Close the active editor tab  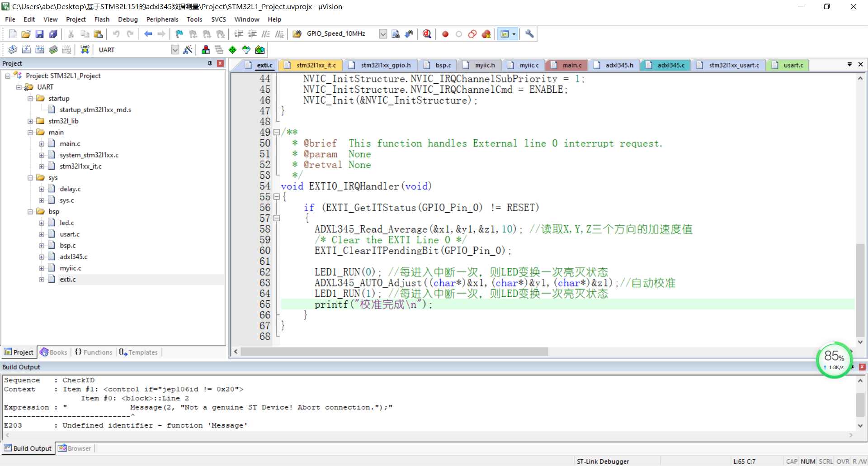[861, 64]
